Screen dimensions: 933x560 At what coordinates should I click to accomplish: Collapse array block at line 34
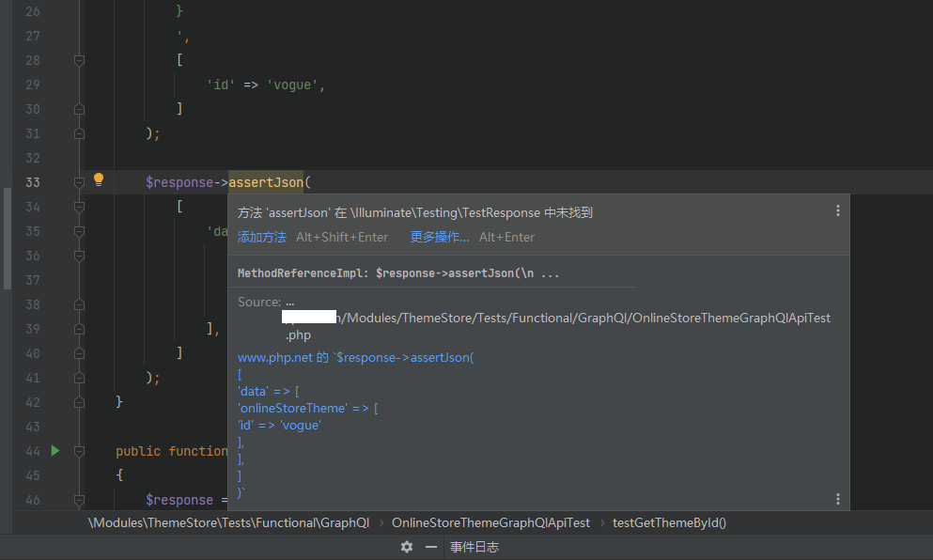[79, 207]
